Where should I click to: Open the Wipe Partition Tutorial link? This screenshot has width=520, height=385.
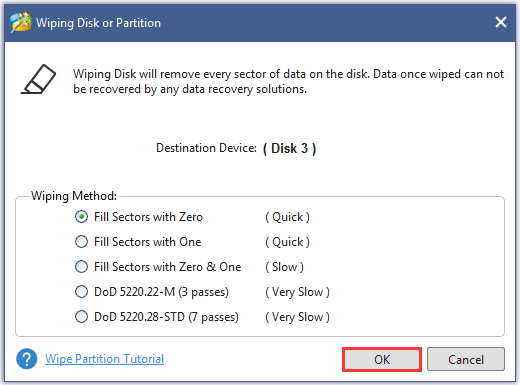coord(104,359)
